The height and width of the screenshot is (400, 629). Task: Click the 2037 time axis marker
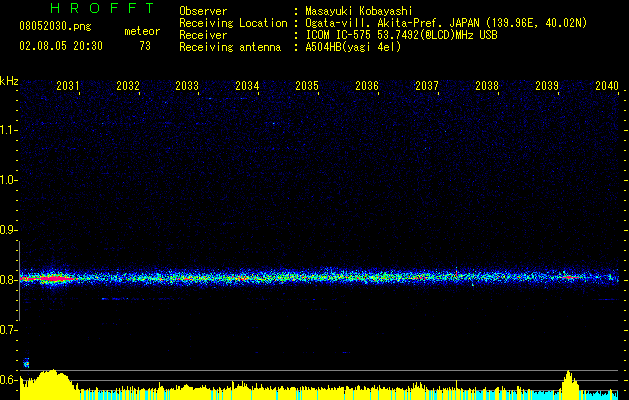click(427, 85)
